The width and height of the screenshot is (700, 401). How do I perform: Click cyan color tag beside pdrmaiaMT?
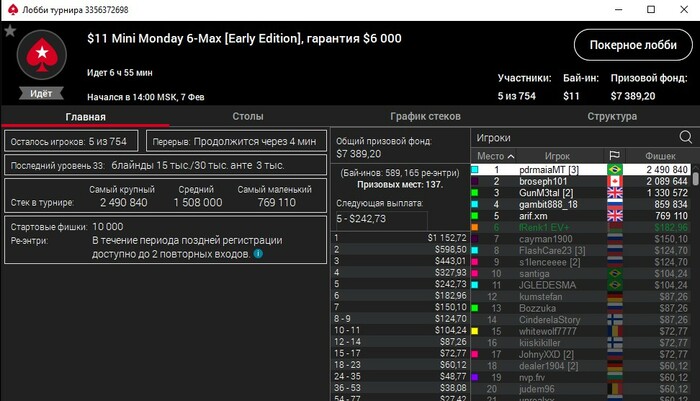475,170
